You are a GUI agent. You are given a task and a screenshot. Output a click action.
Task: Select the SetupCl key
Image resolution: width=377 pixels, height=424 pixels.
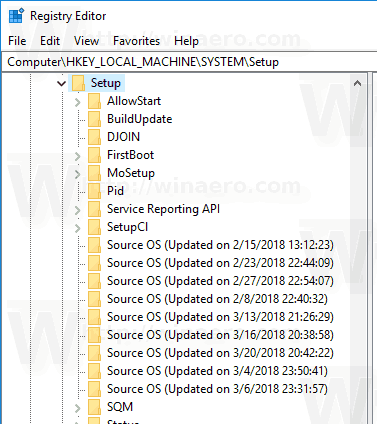[127, 227]
